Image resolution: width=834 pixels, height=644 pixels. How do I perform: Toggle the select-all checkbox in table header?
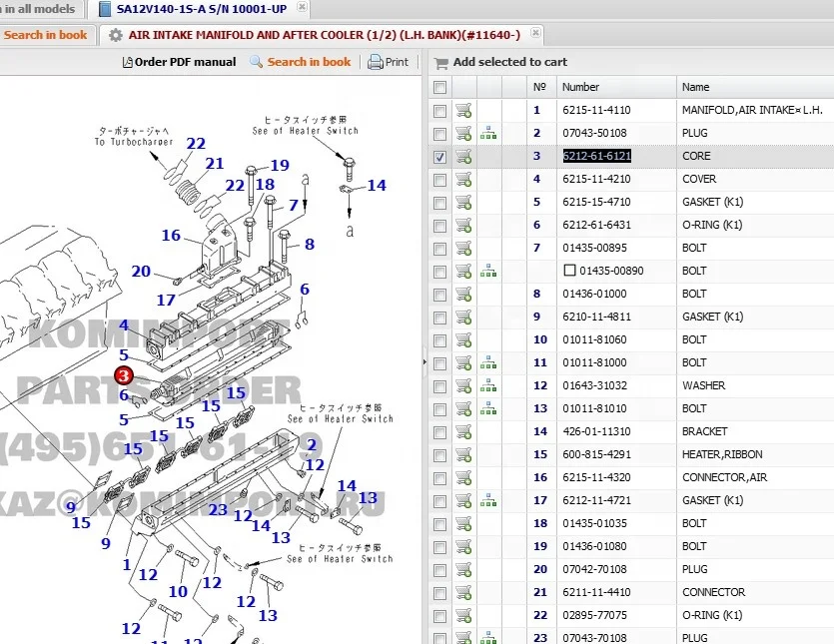(x=439, y=87)
